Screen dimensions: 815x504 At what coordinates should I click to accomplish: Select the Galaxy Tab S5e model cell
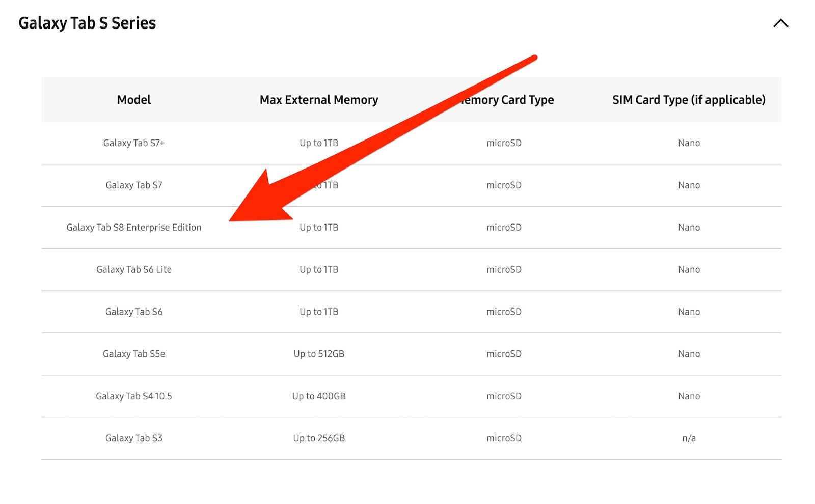pyautogui.click(x=134, y=354)
